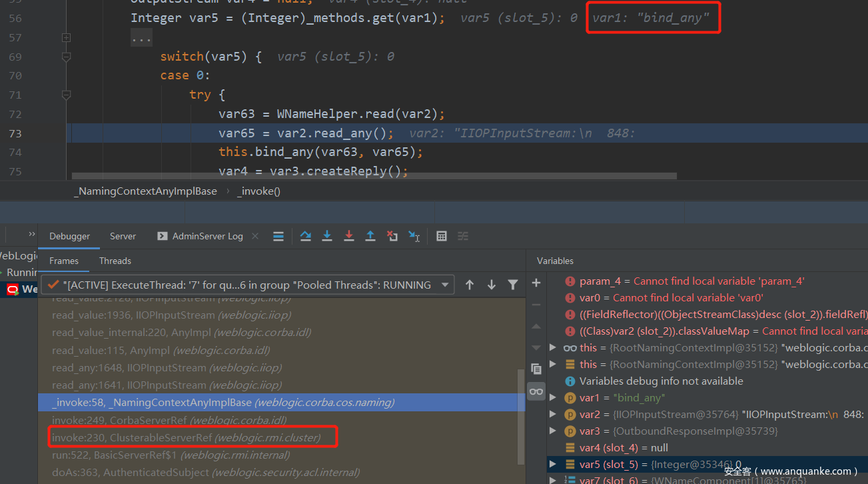Click Show Execution Point icon

coord(278,236)
